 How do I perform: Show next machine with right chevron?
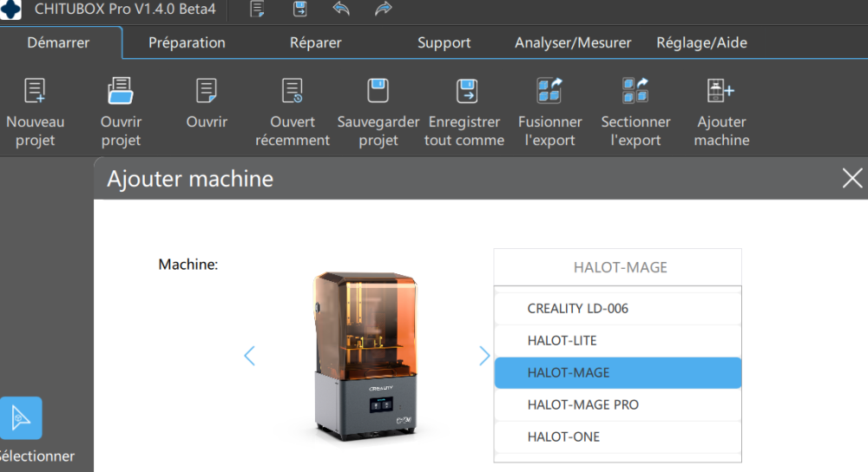484,356
